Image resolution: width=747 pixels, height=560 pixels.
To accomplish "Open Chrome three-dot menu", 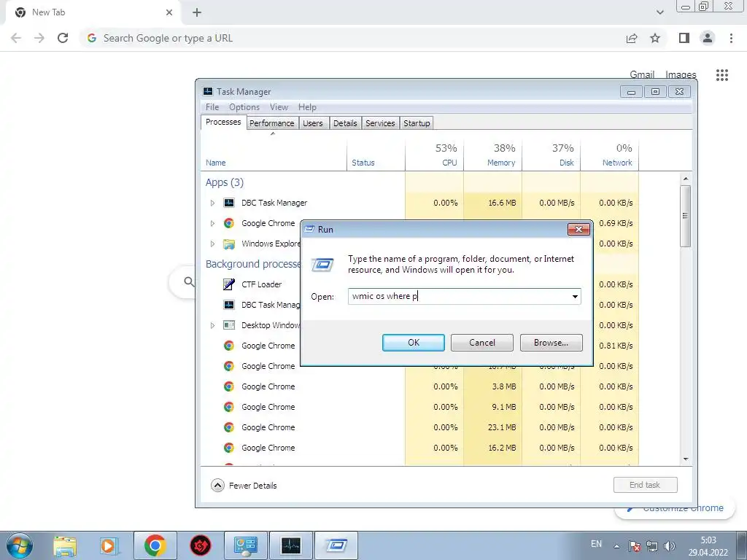I will (x=731, y=38).
